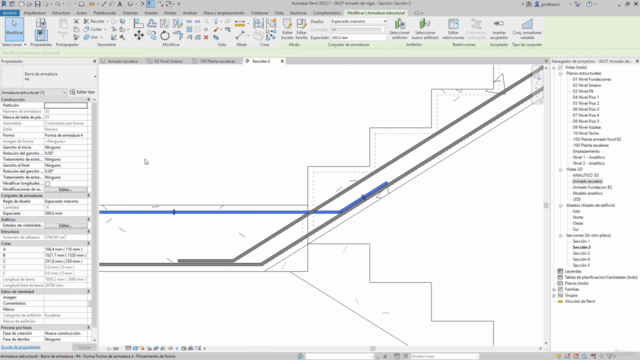Toggle the Modificar longitudes checkbox
Viewport: 640px width, 360px height.
tap(47, 184)
